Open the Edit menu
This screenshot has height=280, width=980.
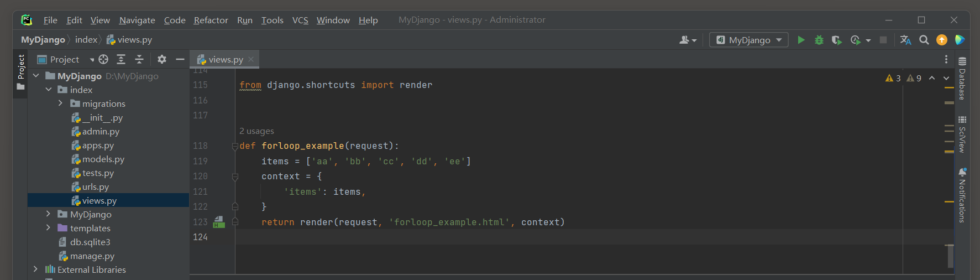click(74, 20)
